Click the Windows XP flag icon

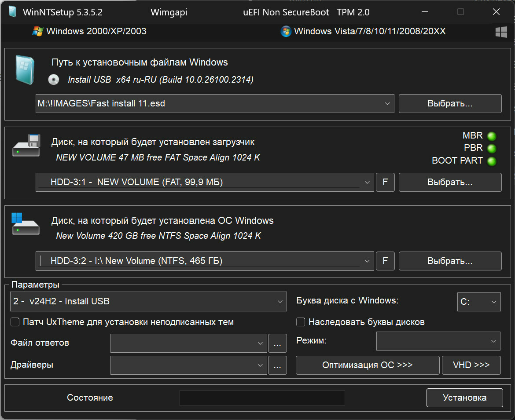(37, 31)
